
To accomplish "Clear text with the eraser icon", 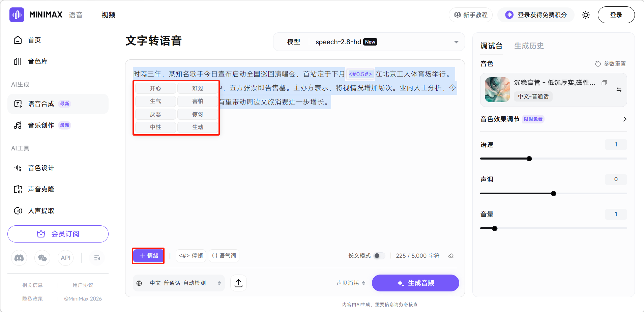I will pyautogui.click(x=451, y=256).
